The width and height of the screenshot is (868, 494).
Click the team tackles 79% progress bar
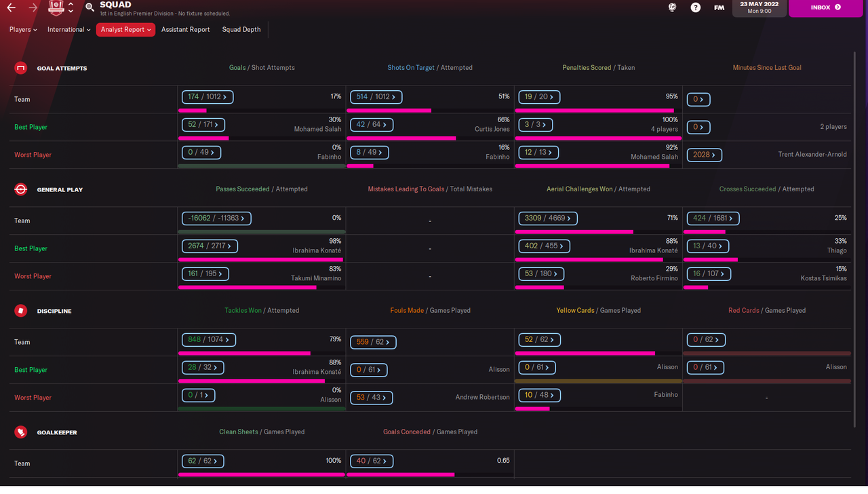click(261, 353)
